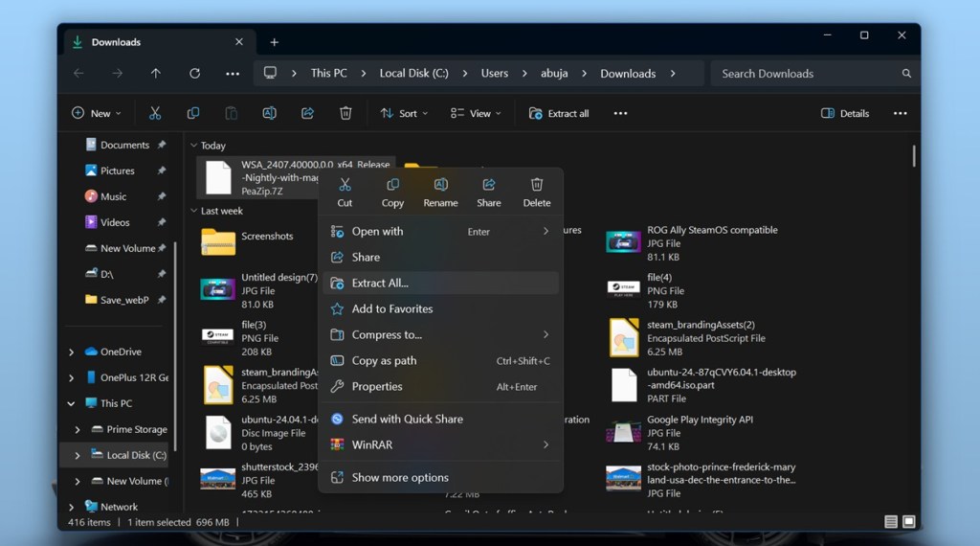Close the Downloads tab
The width and height of the screenshot is (980, 546).
tap(238, 42)
